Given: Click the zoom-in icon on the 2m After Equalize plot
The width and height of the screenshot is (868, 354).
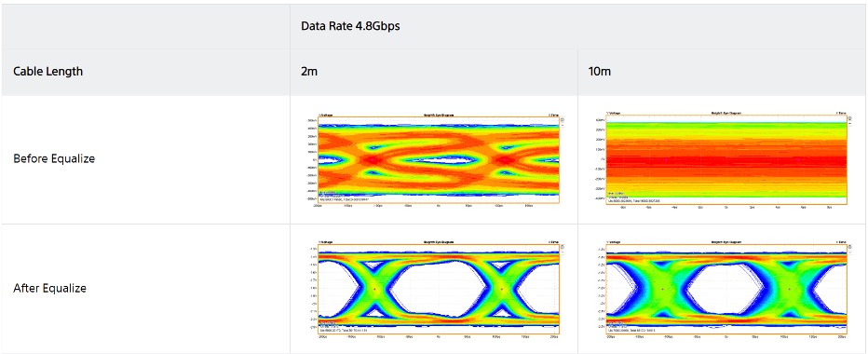Looking at the screenshot, I should (x=563, y=247).
